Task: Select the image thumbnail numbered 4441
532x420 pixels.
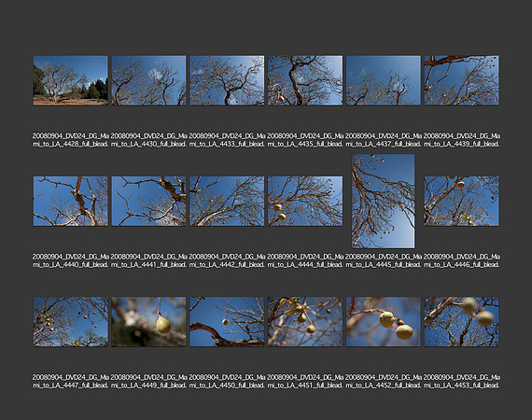Action: 149,201
